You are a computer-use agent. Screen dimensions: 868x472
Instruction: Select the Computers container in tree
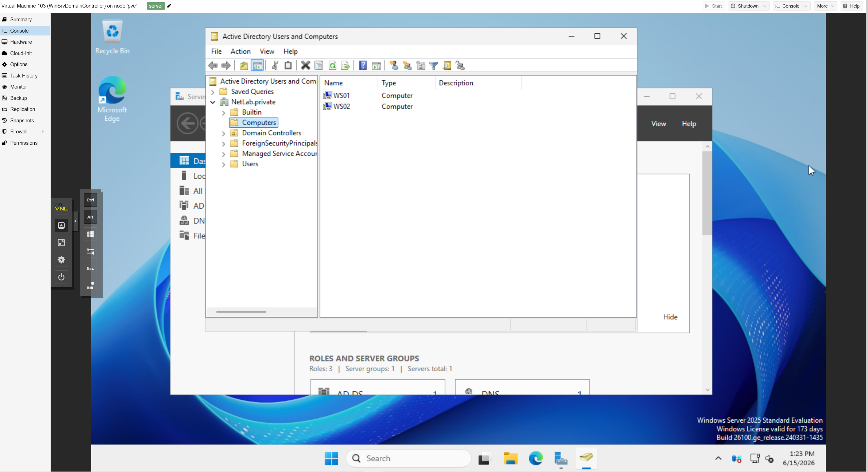click(254, 123)
